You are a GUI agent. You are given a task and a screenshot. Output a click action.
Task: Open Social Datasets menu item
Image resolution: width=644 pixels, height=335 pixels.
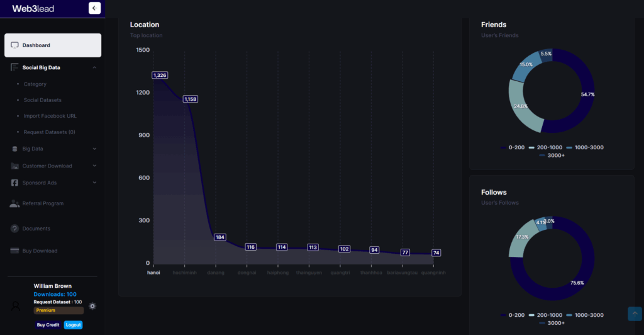click(x=42, y=100)
